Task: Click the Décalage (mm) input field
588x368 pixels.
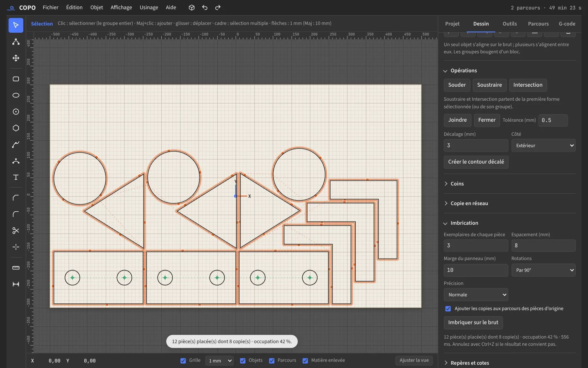Action: click(x=476, y=146)
